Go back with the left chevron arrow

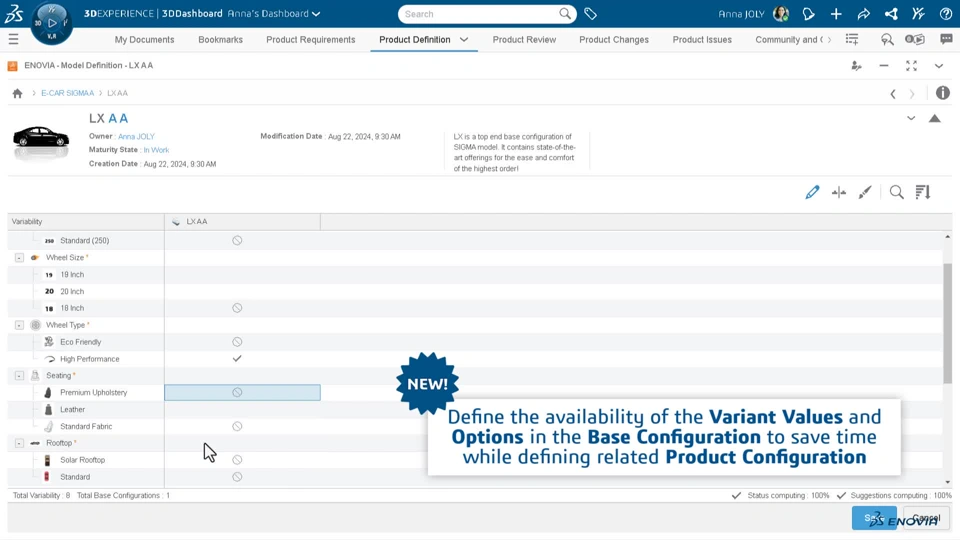tap(893, 94)
